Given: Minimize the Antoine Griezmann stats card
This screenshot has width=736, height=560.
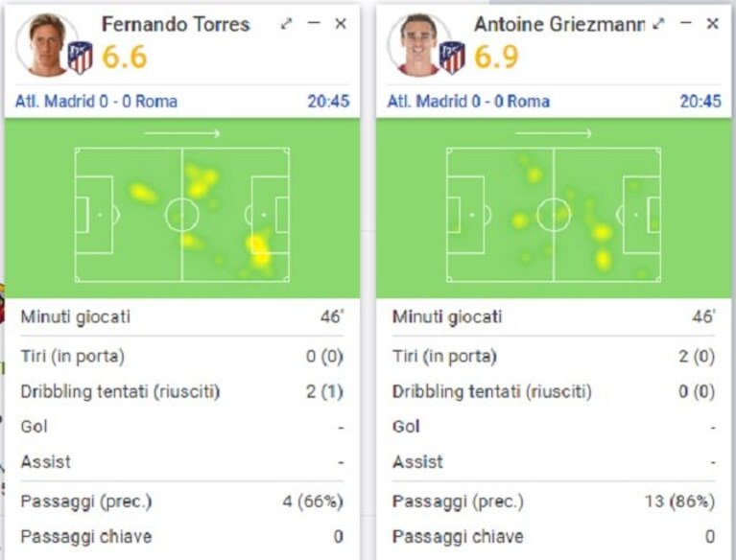Looking at the screenshot, I should 686,22.
